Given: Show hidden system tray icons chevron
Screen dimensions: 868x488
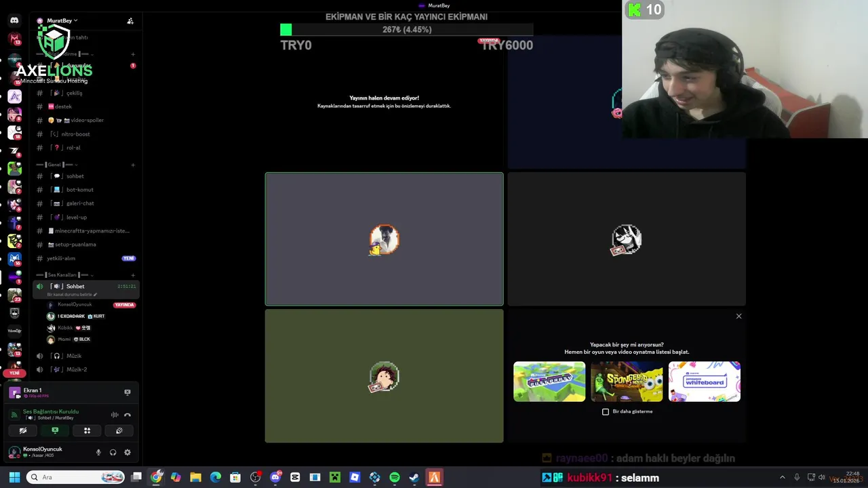Looking at the screenshot, I should [x=782, y=477].
